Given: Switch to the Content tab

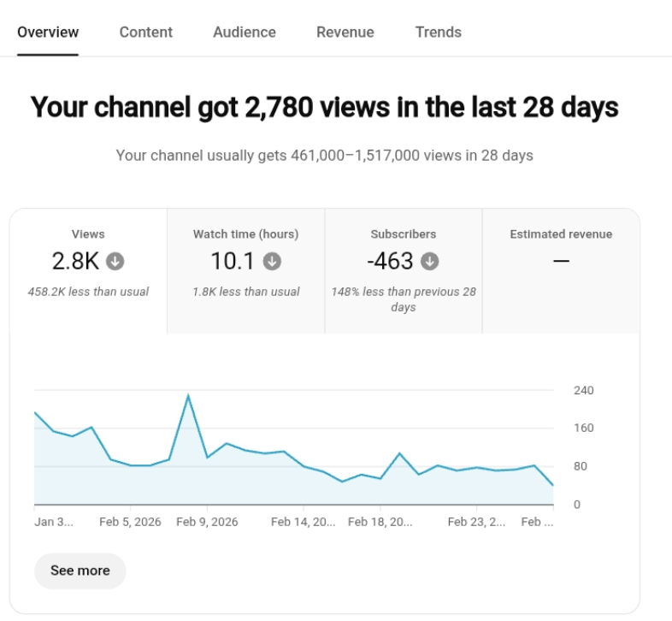Looking at the screenshot, I should coord(145,33).
